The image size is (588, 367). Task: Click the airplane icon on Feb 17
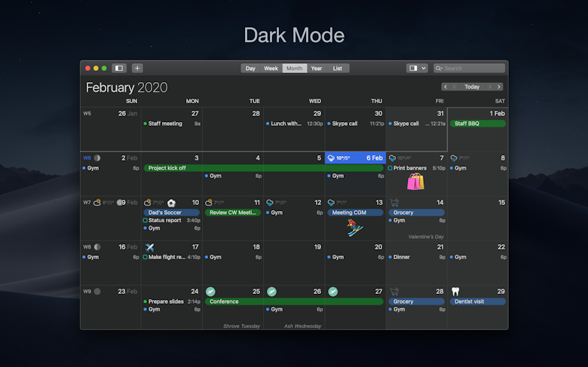tap(149, 247)
